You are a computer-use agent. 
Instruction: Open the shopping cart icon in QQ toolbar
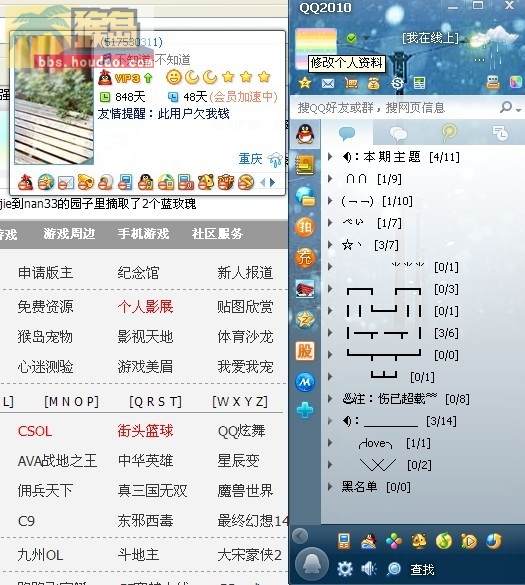pyautogui.click(x=351, y=83)
